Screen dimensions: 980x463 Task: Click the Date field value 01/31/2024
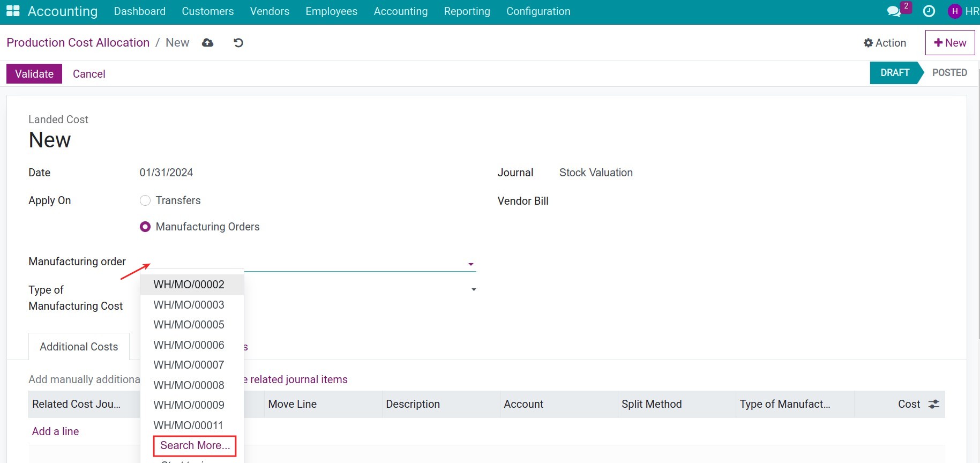pyautogui.click(x=166, y=173)
